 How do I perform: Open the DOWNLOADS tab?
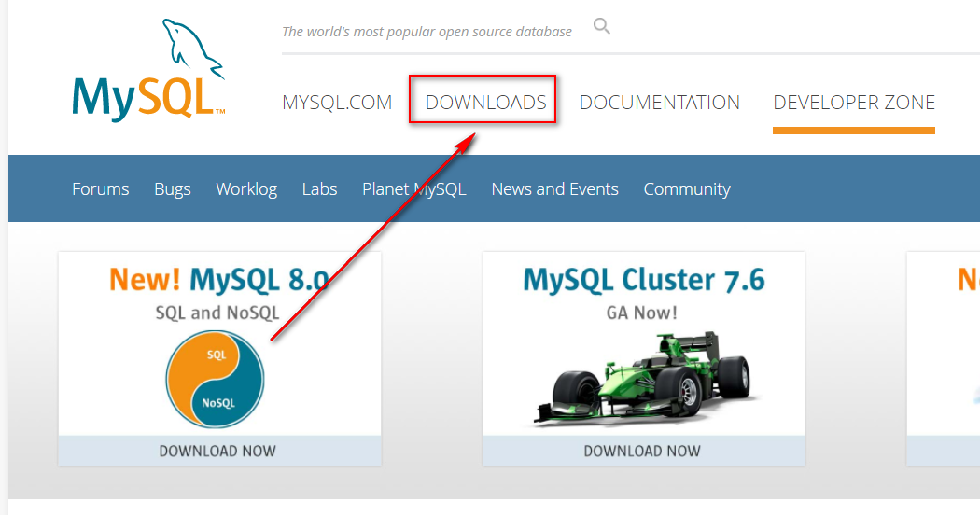tap(485, 103)
